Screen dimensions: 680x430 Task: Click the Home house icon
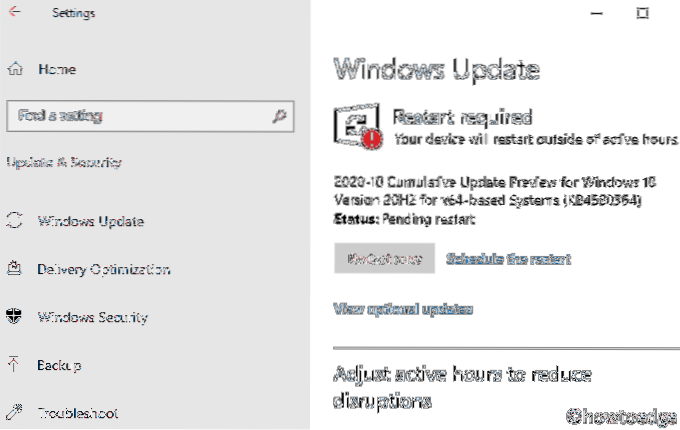tap(14, 69)
